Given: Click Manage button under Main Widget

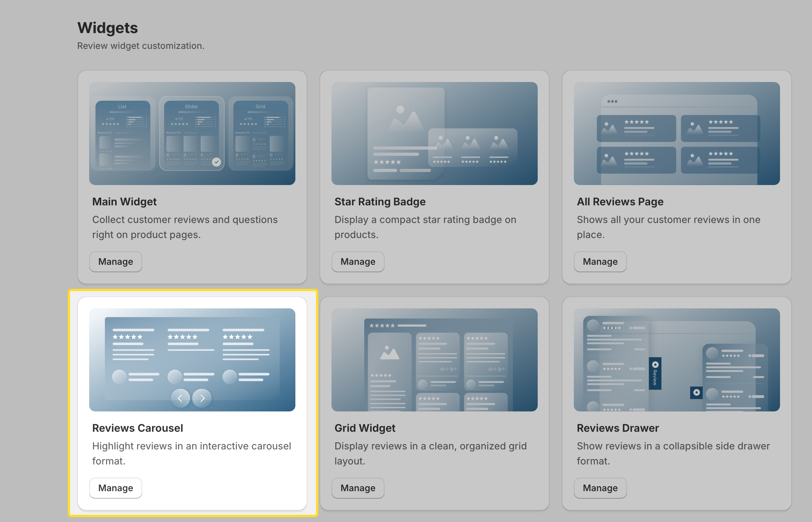Looking at the screenshot, I should click(x=116, y=262).
